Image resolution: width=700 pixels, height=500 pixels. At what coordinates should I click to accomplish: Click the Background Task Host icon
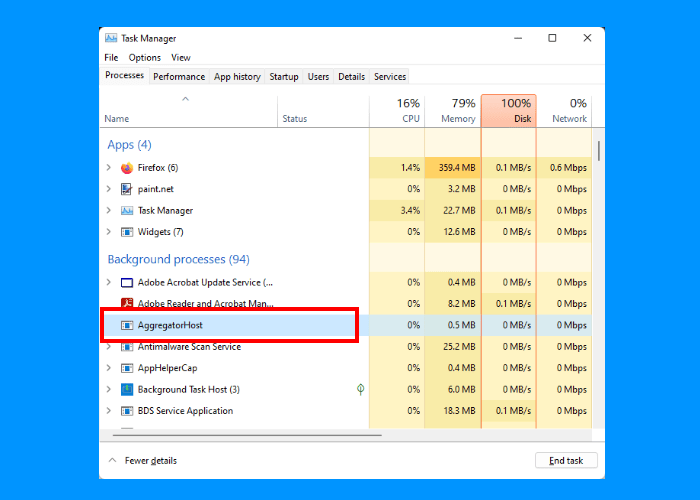click(x=127, y=389)
